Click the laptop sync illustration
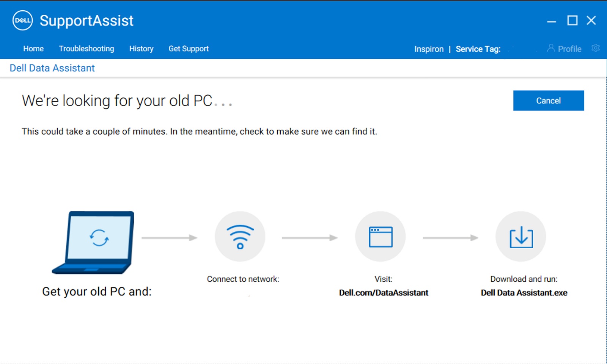Screen dimensions: 607x364 95,242
